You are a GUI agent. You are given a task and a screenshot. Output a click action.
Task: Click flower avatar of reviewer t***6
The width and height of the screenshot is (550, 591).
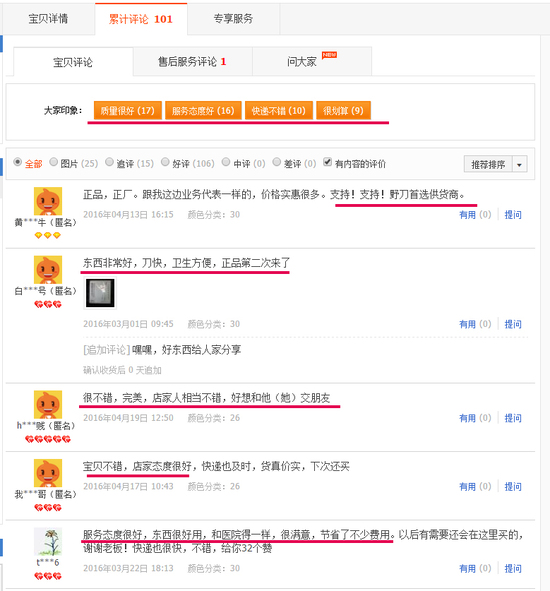[x=48, y=542]
